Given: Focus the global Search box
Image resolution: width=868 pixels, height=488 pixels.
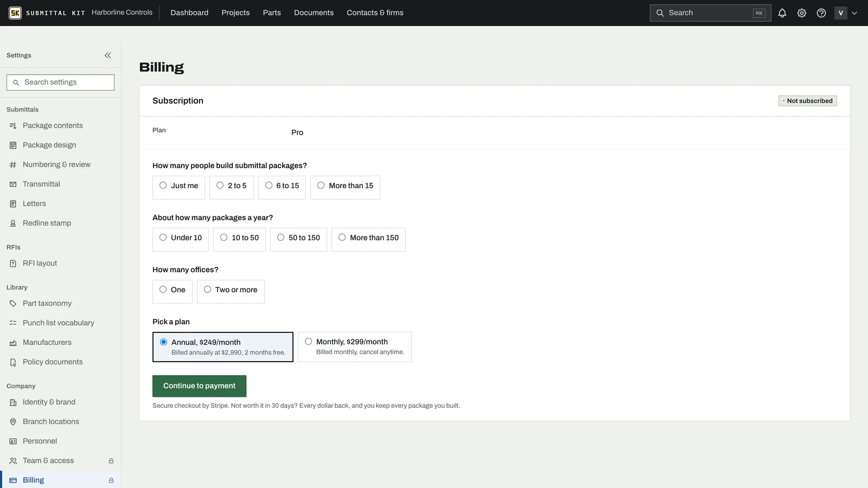Looking at the screenshot, I should point(710,13).
